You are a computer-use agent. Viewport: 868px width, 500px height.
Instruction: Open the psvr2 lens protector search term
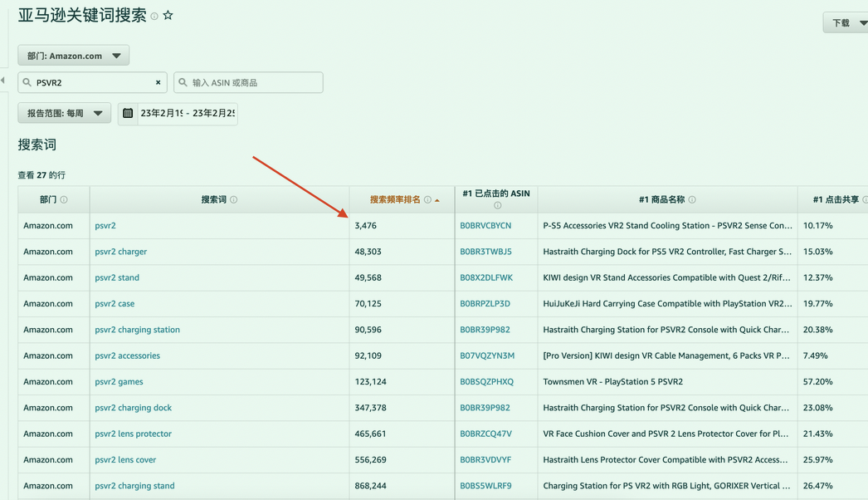coord(134,434)
